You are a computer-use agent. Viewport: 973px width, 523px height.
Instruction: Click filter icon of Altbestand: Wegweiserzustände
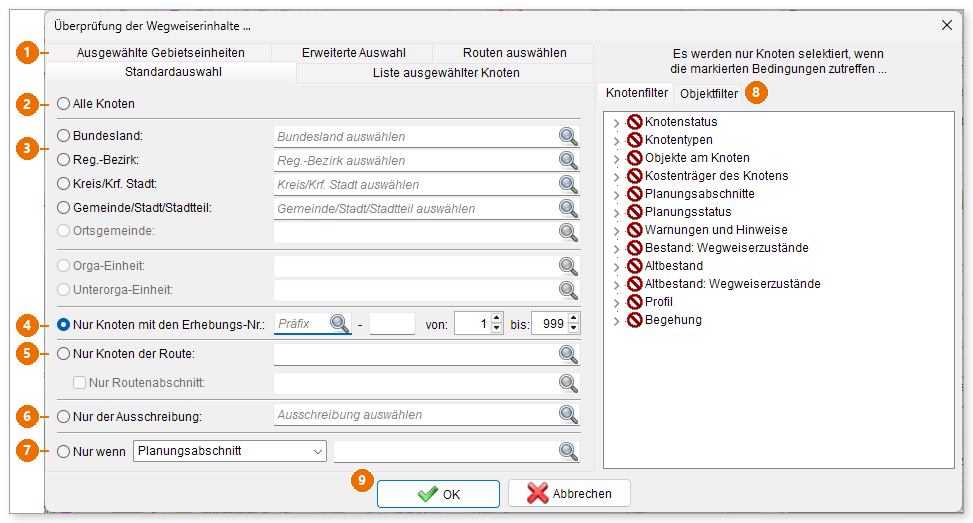coord(634,284)
